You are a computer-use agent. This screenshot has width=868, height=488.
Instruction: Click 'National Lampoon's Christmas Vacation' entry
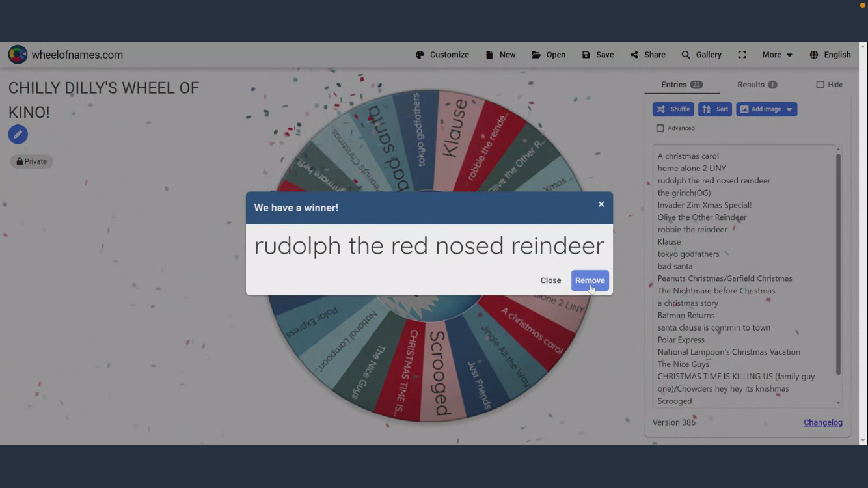pyautogui.click(x=729, y=352)
